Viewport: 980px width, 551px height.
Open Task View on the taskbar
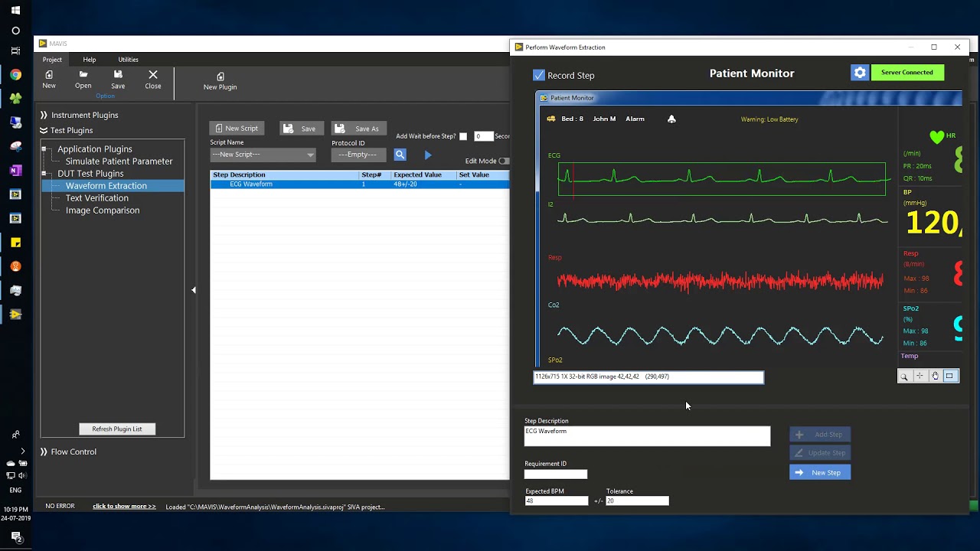pos(16,51)
